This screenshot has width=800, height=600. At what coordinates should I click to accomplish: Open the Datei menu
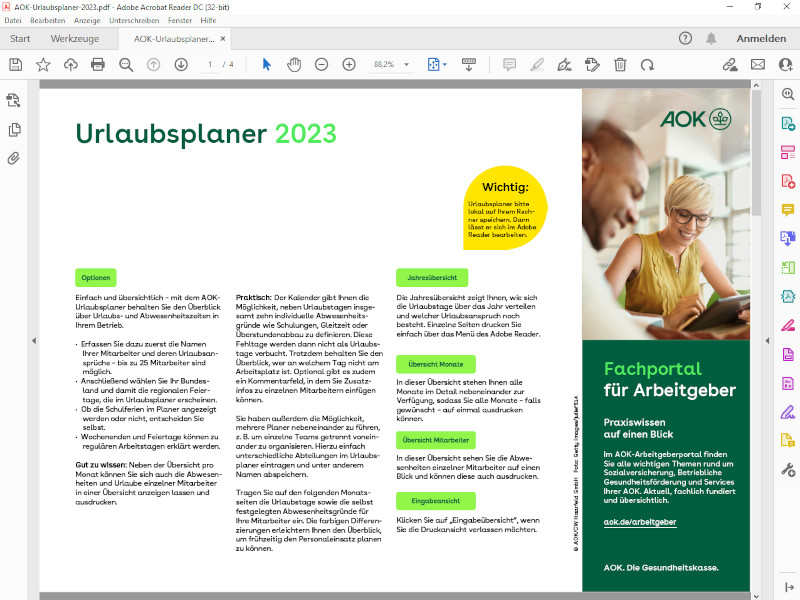(13, 20)
